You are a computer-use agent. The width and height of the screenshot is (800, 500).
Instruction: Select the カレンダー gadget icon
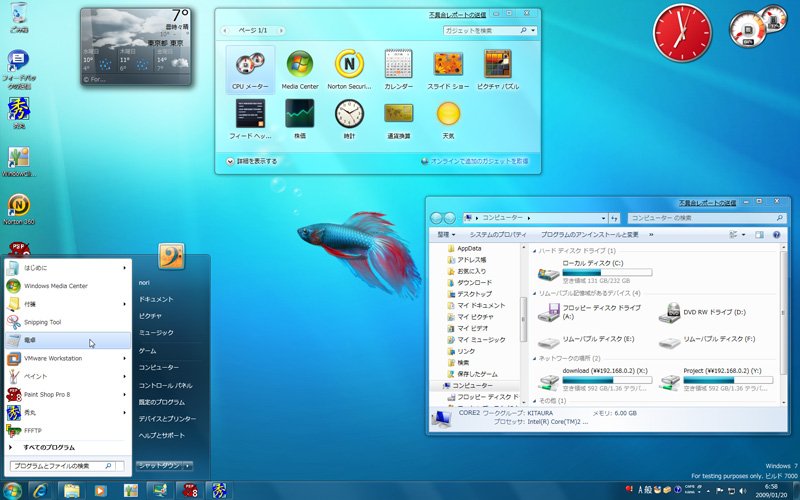(x=398, y=64)
